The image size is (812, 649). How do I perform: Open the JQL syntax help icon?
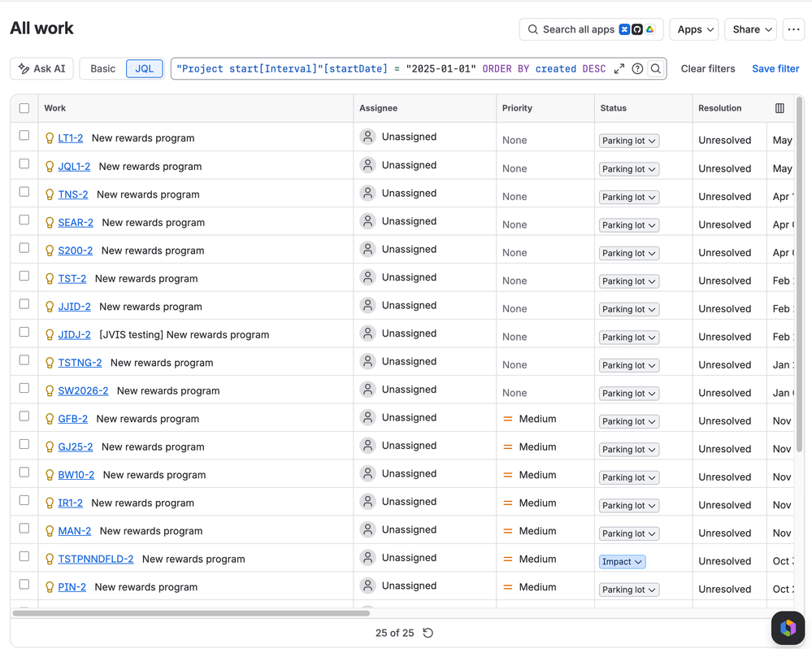click(637, 68)
